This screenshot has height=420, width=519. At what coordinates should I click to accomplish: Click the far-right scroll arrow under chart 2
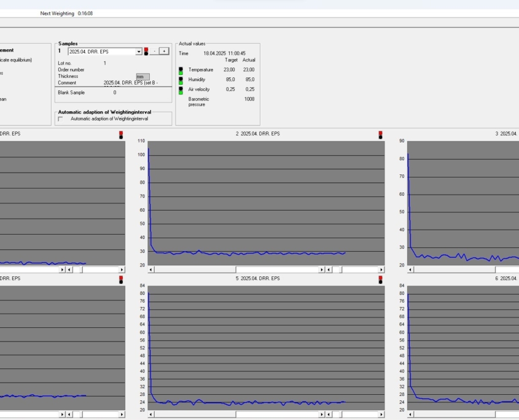coord(381,270)
